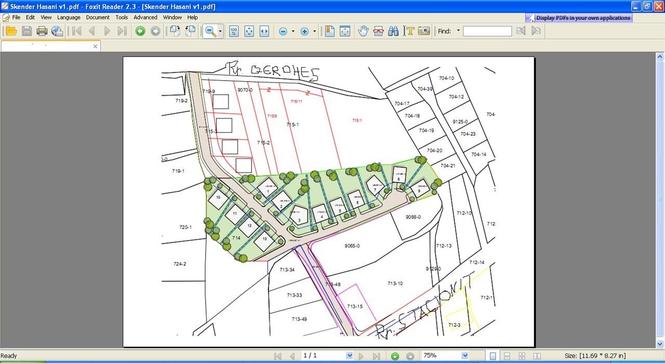Click the email/globe toolbar icon

click(x=57, y=31)
